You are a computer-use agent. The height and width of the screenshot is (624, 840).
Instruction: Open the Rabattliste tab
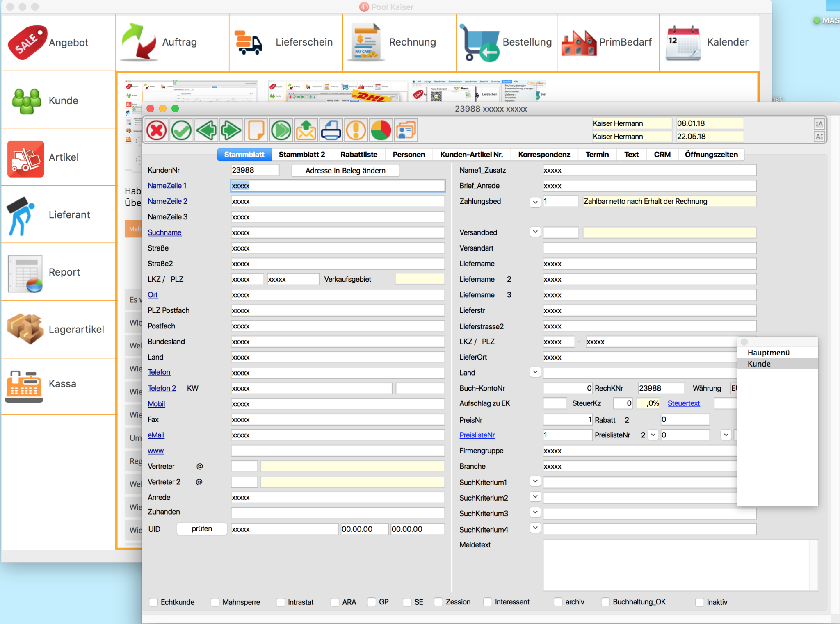coord(359,155)
